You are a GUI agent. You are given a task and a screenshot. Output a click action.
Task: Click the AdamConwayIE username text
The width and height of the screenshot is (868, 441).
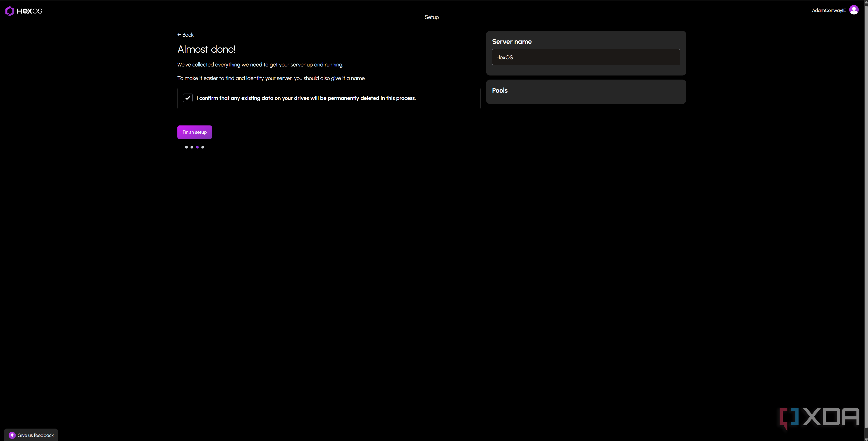coord(829,10)
